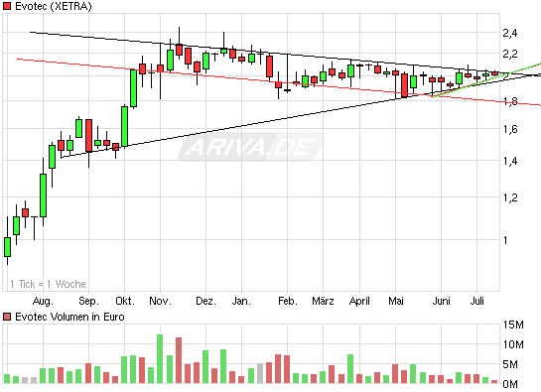
Task: Click the 1,8 price axis label
Action: (x=510, y=101)
